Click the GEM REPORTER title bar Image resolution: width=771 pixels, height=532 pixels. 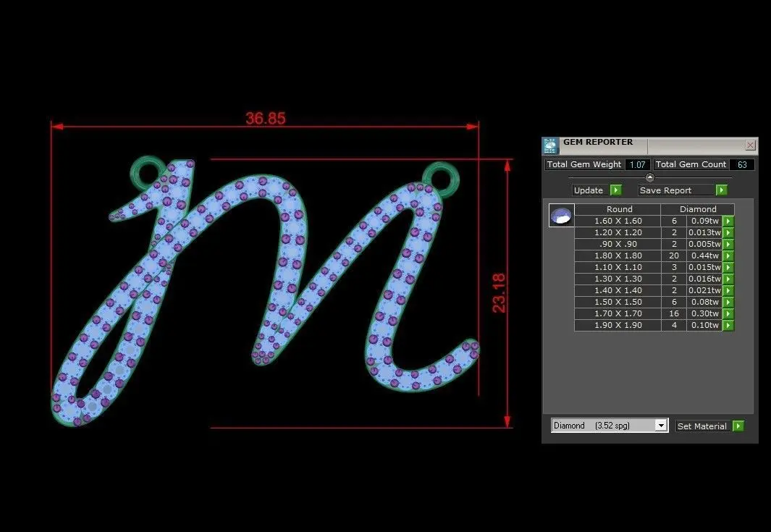point(652,145)
